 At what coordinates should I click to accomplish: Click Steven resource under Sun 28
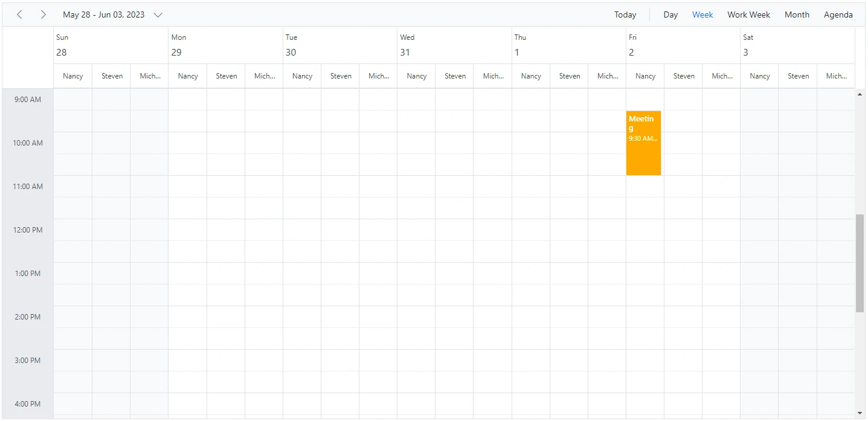(112, 76)
